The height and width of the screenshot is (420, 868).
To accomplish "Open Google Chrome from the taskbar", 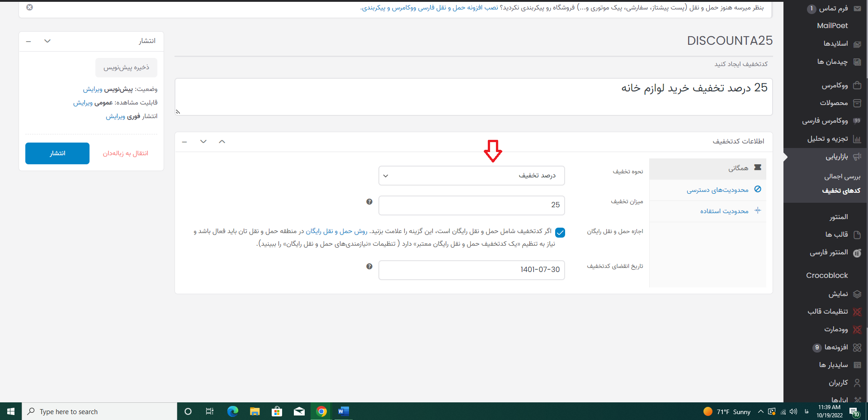I will click(x=321, y=411).
